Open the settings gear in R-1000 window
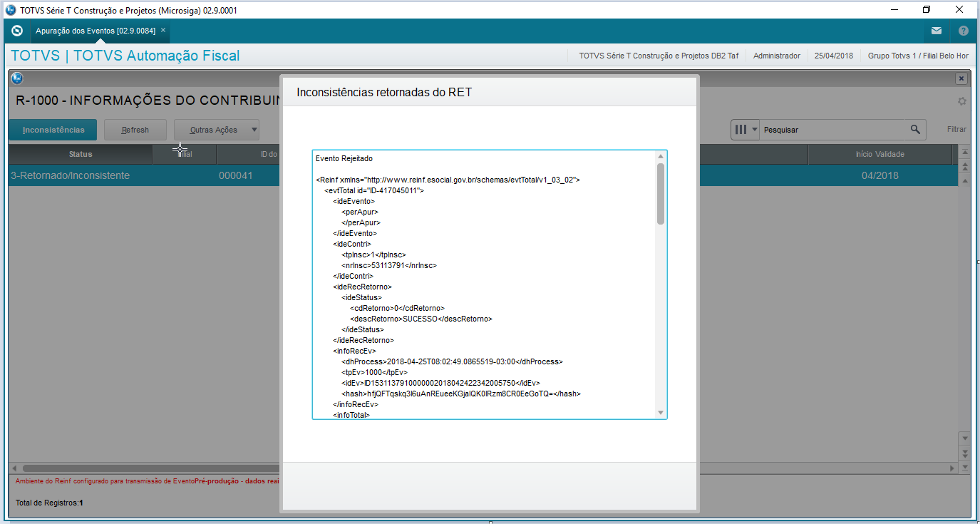 (x=961, y=101)
